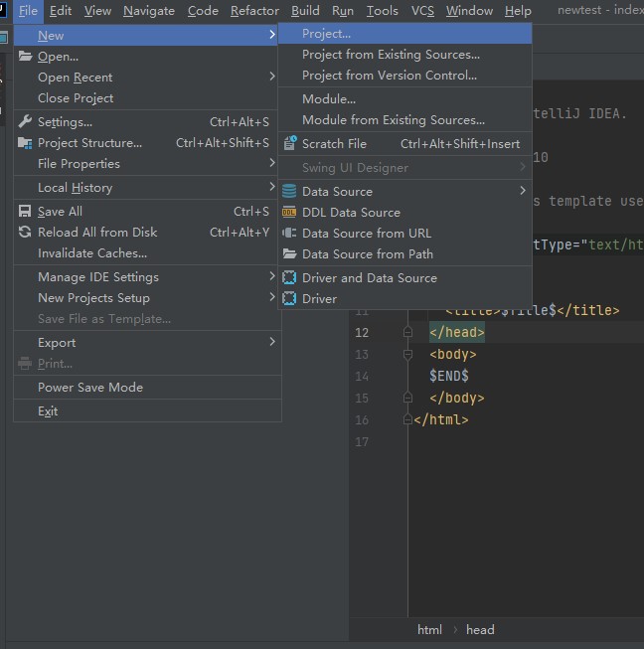644x649 pixels.
Task: Choose Project from Existing Sources...
Action: (x=404, y=55)
